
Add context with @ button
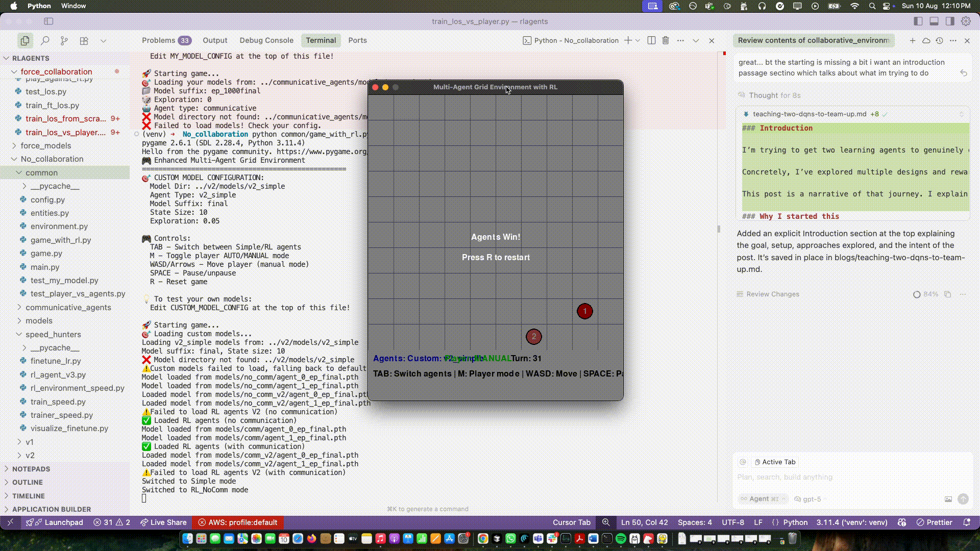click(x=743, y=462)
